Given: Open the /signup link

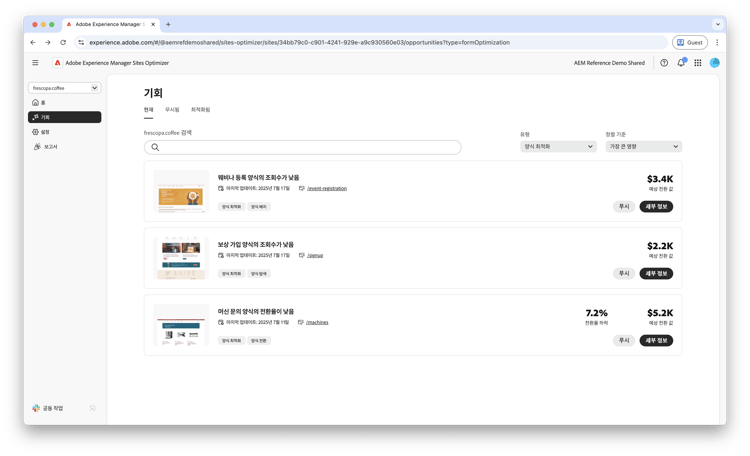Looking at the screenshot, I should click(315, 256).
